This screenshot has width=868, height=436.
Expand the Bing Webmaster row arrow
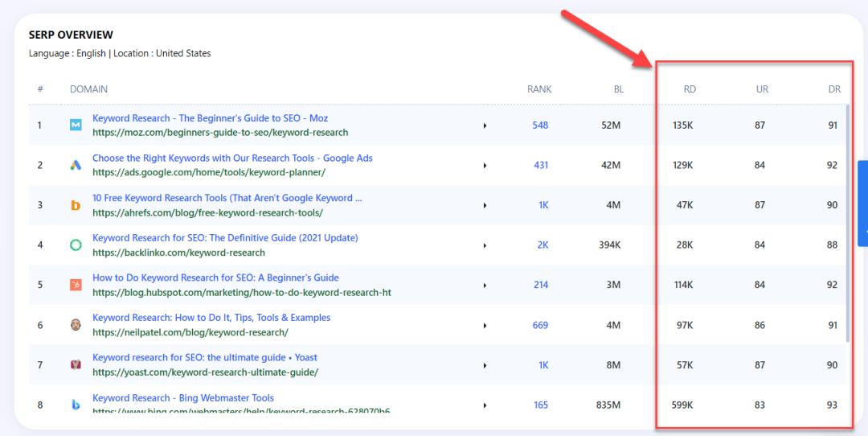pyautogui.click(x=485, y=405)
